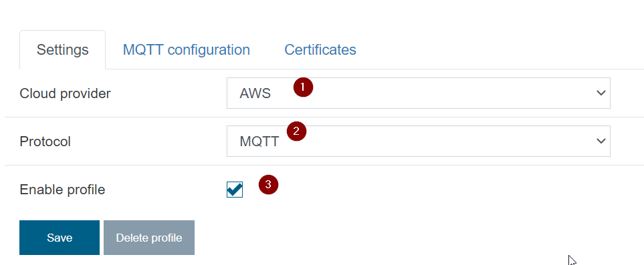Open the Protocol dropdown showing MQTT
The width and height of the screenshot is (644, 265).
tap(419, 141)
